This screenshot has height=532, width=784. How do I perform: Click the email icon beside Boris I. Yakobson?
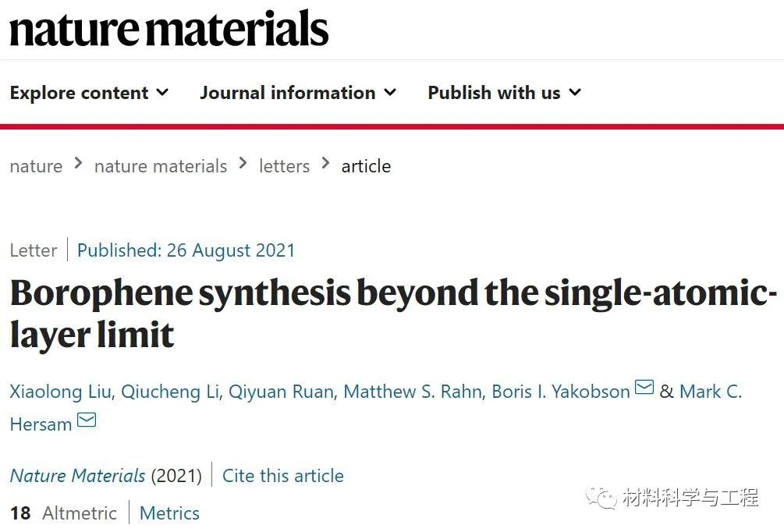click(x=644, y=387)
